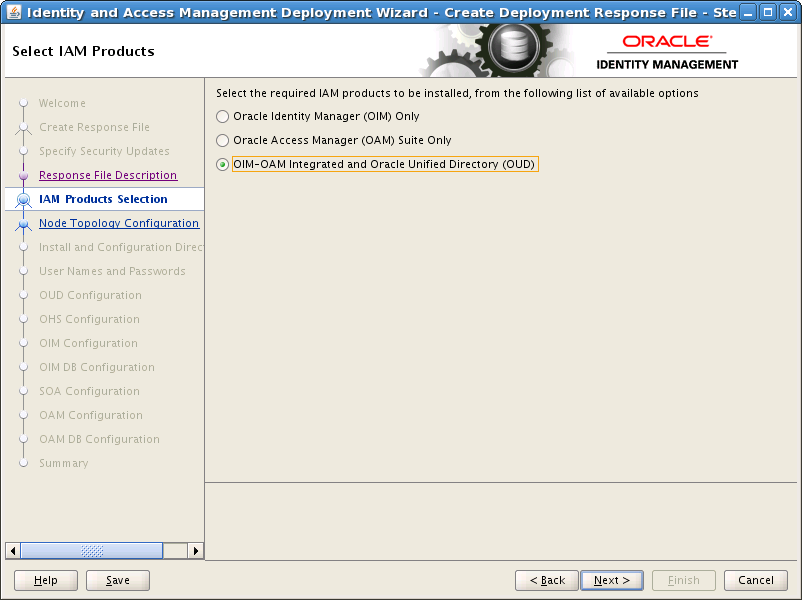Close the wizard window
This screenshot has height=600, width=803.
pyautogui.click(x=788, y=12)
